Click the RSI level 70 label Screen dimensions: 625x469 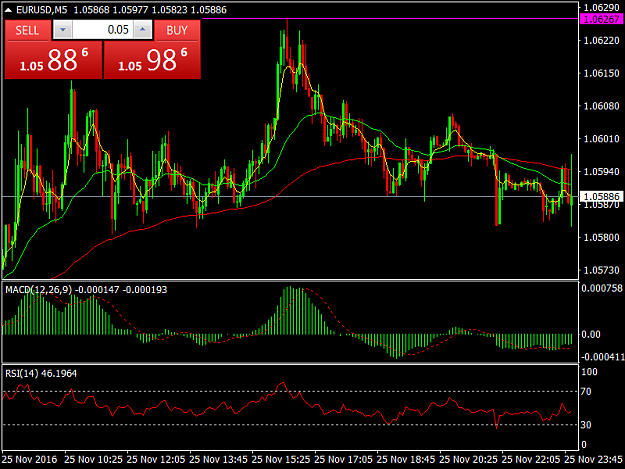coord(586,392)
